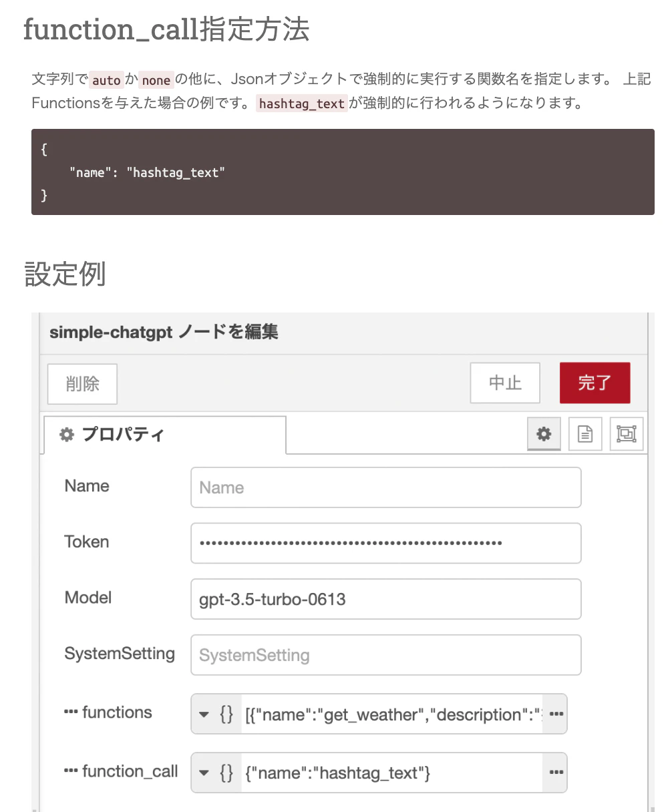Viewport: 672px width, 812px height.
Task: Open node appearance settings icon
Action: (x=627, y=434)
